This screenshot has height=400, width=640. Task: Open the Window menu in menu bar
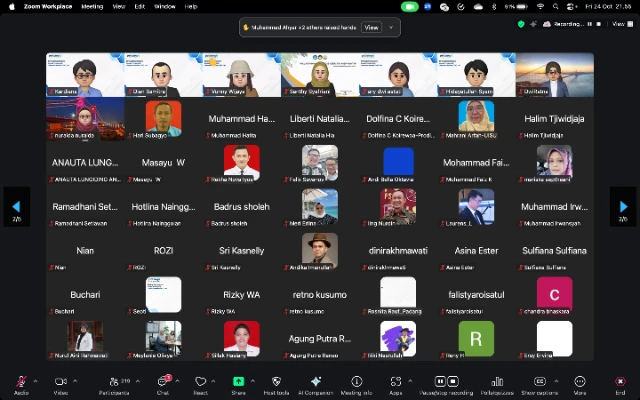click(x=164, y=6)
